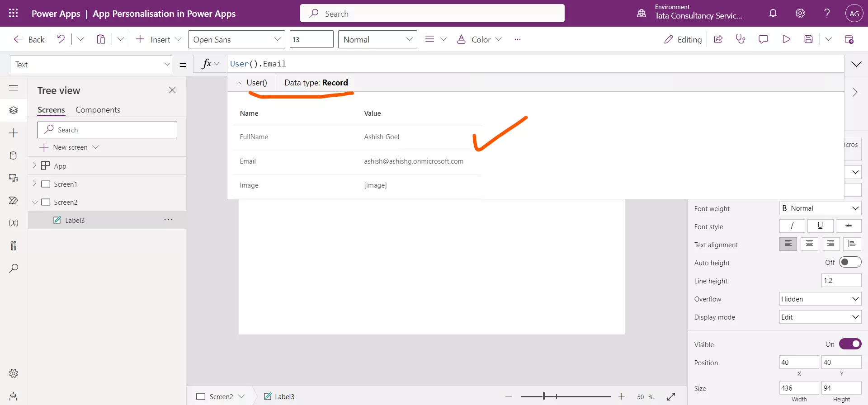Click the Publish icon
This screenshot has width=868, height=405.
(849, 39)
